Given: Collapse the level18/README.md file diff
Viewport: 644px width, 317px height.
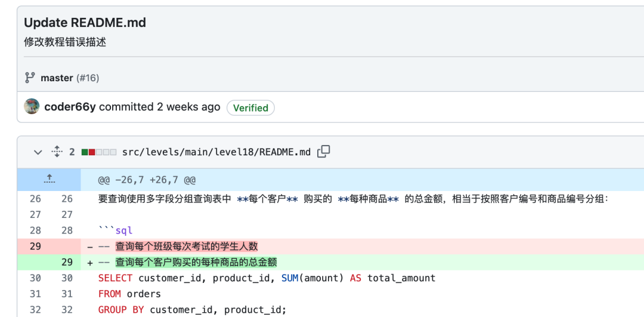Looking at the screenshot, I should 38,152.
